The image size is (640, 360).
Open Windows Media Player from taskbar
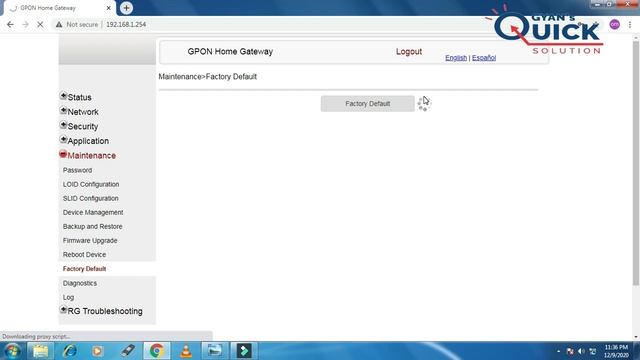coord(98,351)
